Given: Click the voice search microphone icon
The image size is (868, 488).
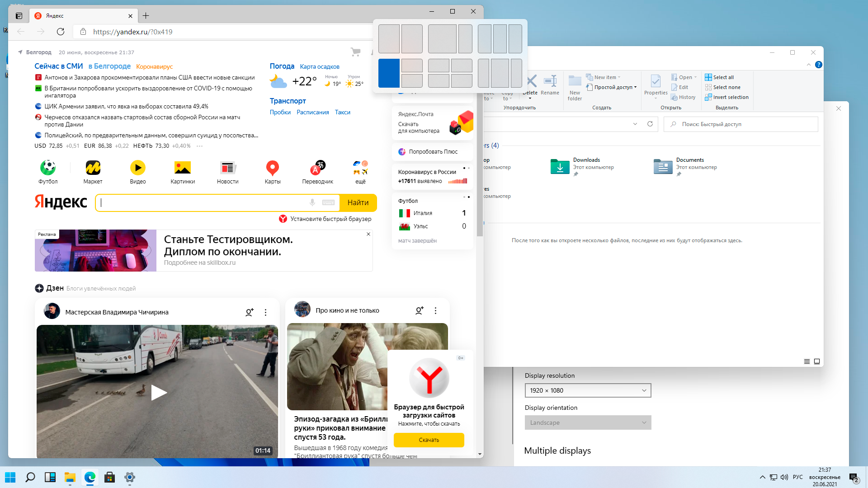Looking at the screenshot, I should click(x=312, y=202).
